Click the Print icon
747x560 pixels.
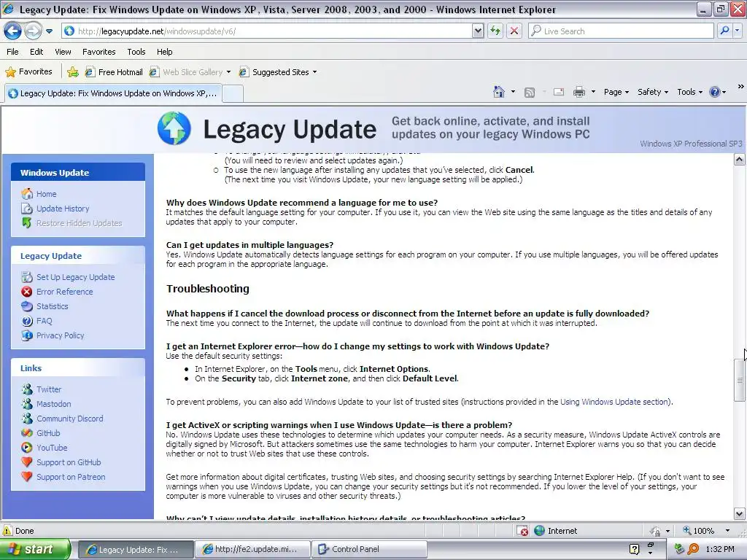coord(578,92)
